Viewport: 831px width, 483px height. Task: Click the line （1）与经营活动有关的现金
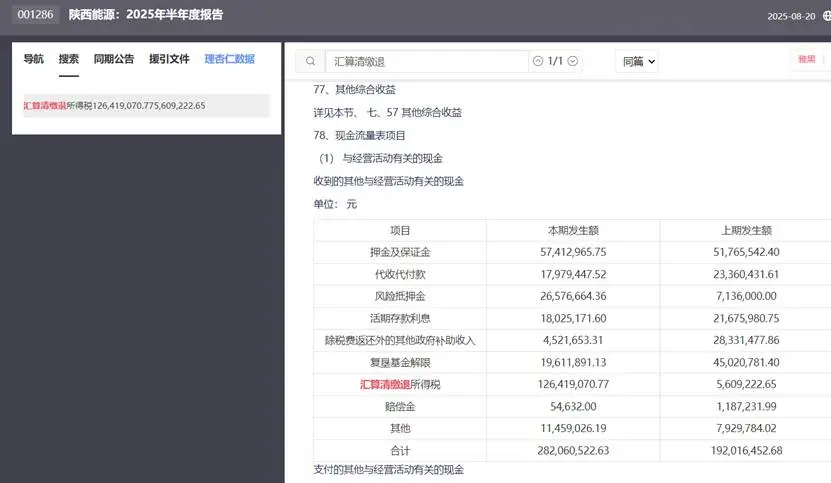[381, 158]
